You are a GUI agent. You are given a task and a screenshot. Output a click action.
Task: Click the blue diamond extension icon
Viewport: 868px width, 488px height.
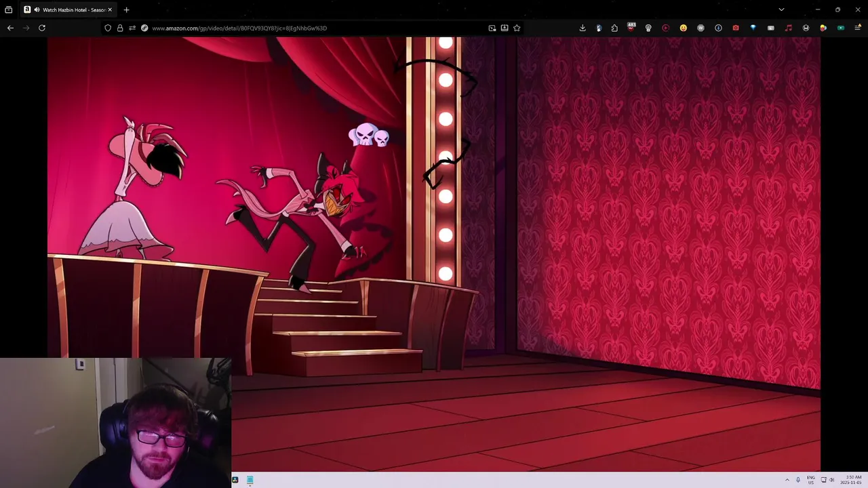click(753, 28)
